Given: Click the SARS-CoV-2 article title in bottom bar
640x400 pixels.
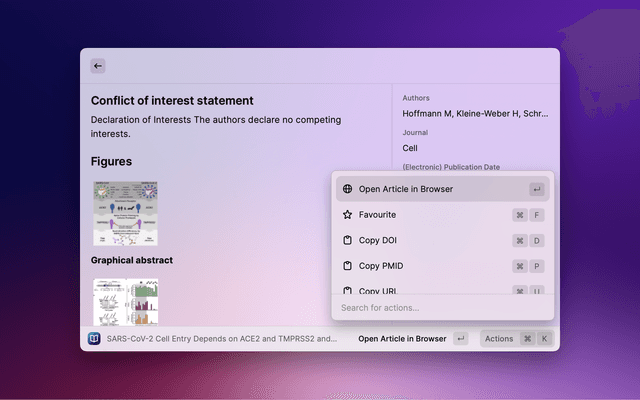Looking at the screenshot, I should click(x=221, y=339).
